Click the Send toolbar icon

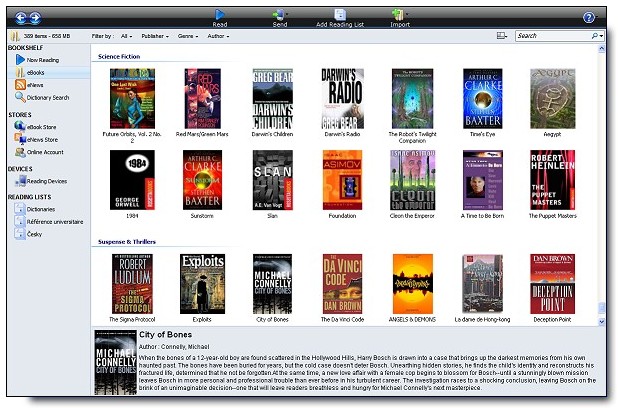click(279, 15)
